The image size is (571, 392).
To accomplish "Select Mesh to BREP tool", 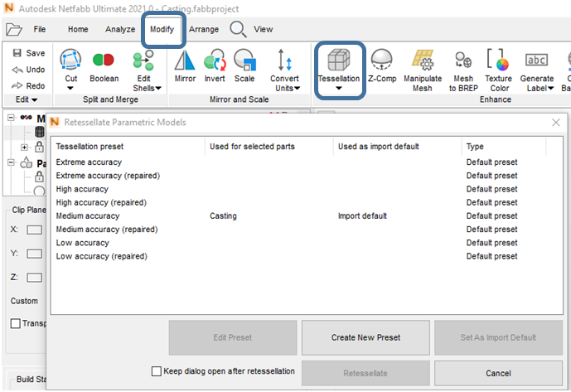I will tap(463, 71).
